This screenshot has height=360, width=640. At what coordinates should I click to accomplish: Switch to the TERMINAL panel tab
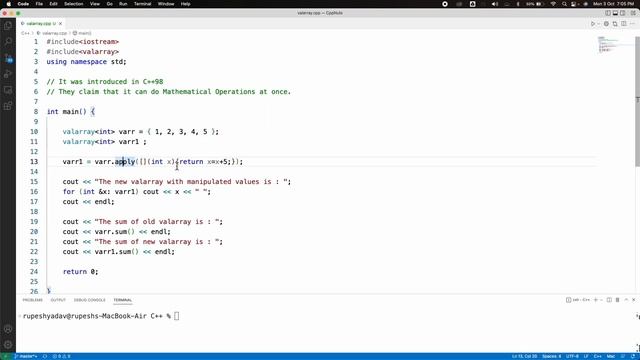point(122,300)
